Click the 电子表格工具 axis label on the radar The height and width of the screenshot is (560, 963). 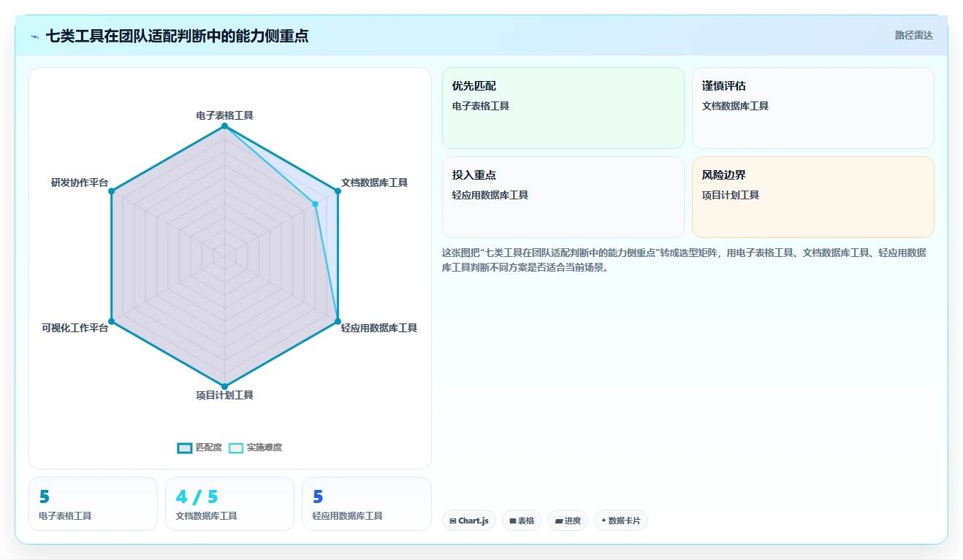click(x=225, y=115)
